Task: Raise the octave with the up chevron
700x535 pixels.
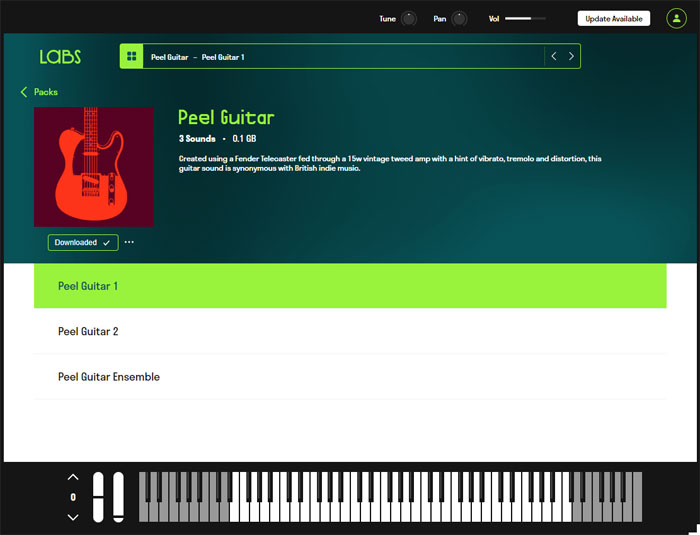Action: click(x=73, y=477)
